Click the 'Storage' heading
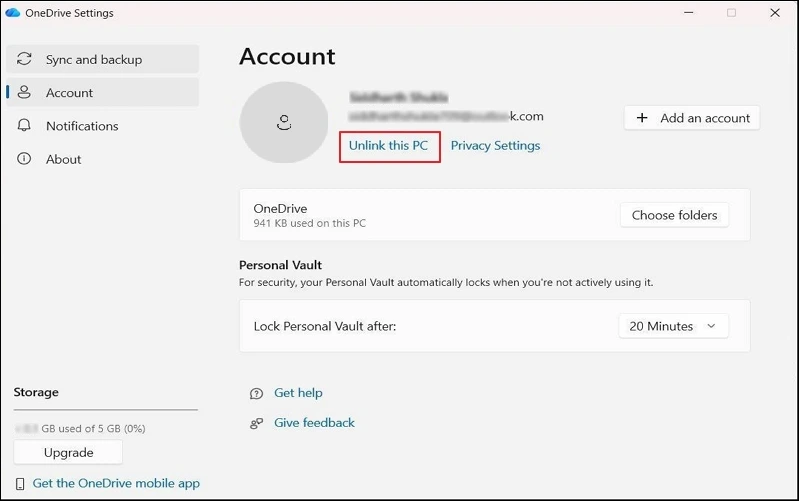 tap(36, 392)
